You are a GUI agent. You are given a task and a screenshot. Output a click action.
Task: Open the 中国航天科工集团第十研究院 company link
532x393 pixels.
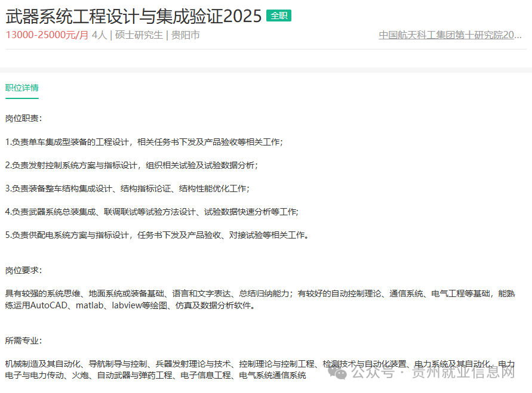pos(450,35)
